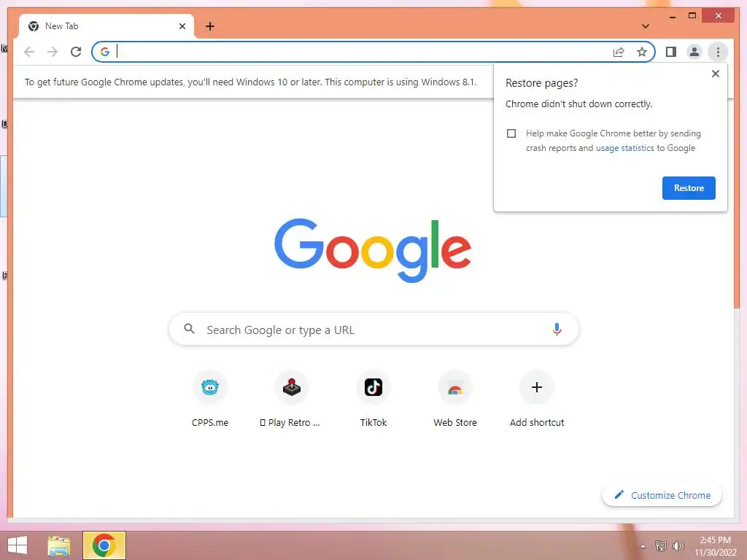The width and height of the screenshot is (747, 560).
Task: Open the tab search chevron
Action: (646, 26)
